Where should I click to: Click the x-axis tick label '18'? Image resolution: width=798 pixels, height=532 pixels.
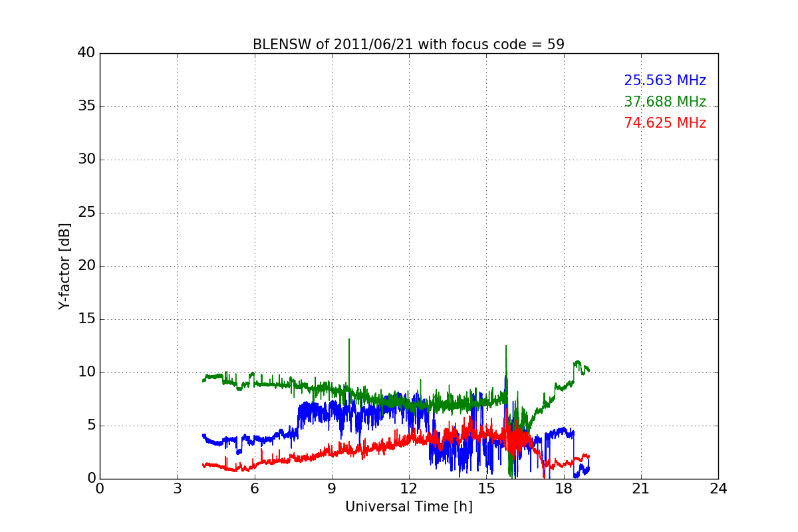(x=564, y=488)
